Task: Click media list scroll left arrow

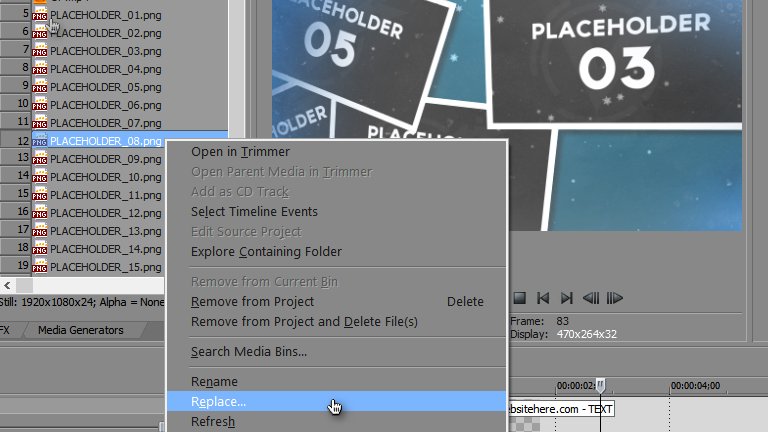Action: pos(7,285)
